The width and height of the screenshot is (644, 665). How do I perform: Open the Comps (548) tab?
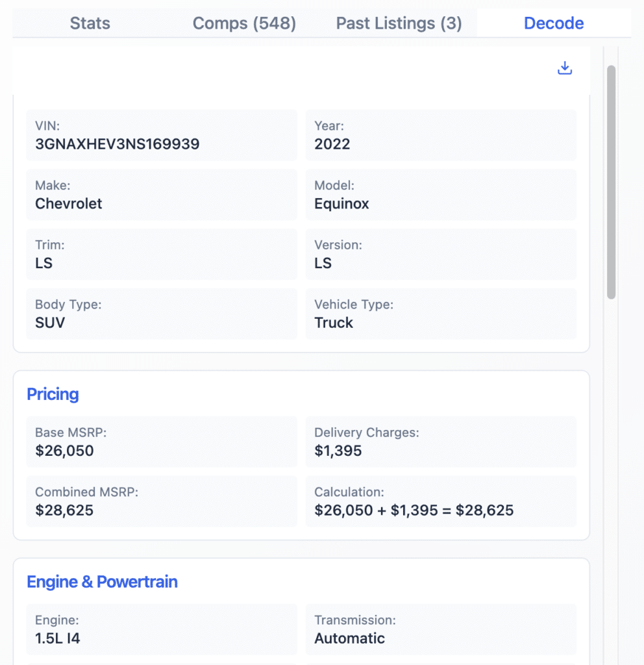click(244, 23)
